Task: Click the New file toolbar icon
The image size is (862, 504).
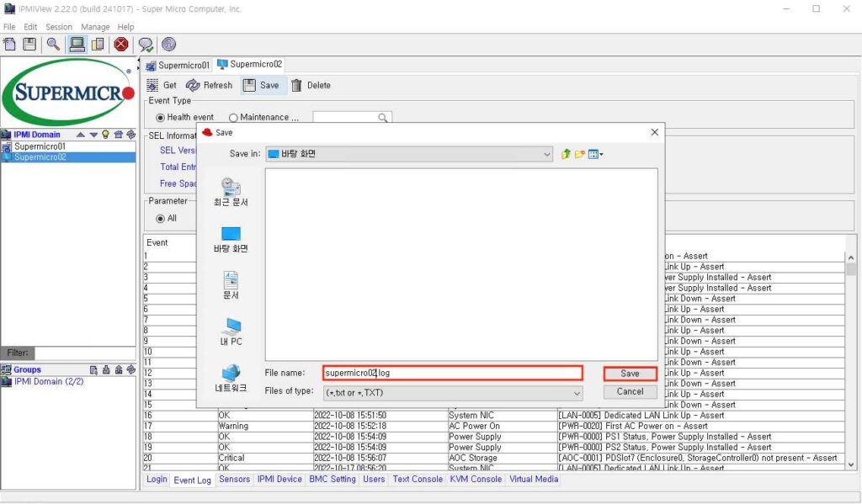Action: point(9,44)
